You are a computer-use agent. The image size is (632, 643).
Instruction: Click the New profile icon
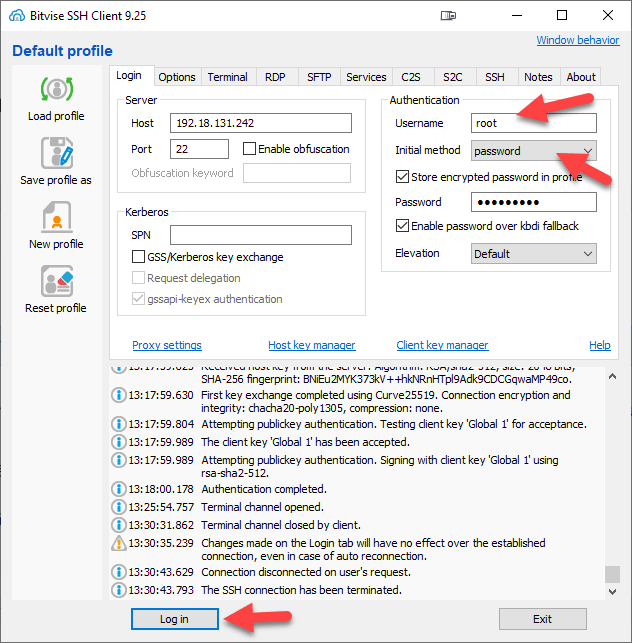tap(57, 217)
